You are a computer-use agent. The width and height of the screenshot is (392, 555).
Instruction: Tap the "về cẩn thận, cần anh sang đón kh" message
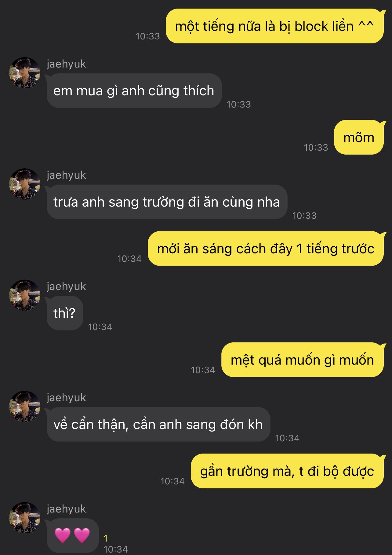coord(158,425)
